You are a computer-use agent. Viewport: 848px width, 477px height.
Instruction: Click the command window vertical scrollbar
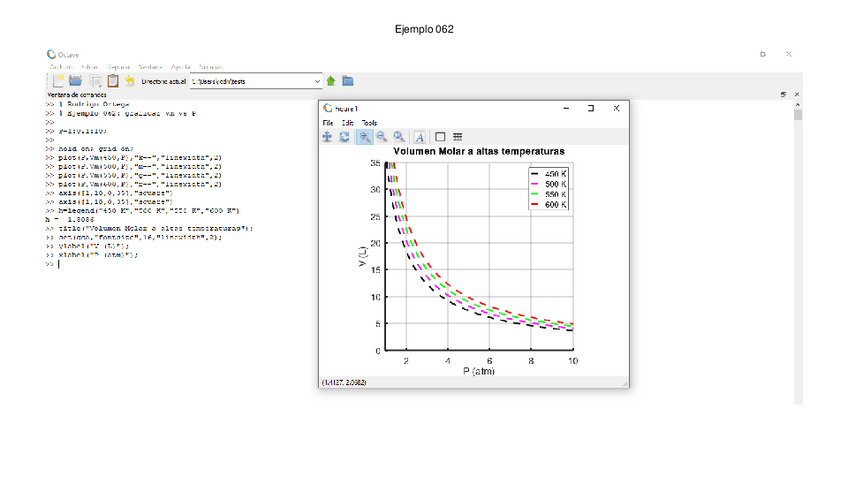pyautogui.click(x=798, y=250)
